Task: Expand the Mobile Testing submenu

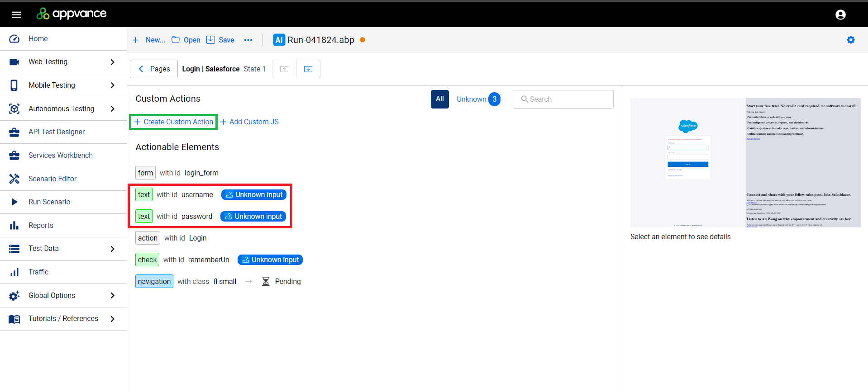Action: (113, 85)
